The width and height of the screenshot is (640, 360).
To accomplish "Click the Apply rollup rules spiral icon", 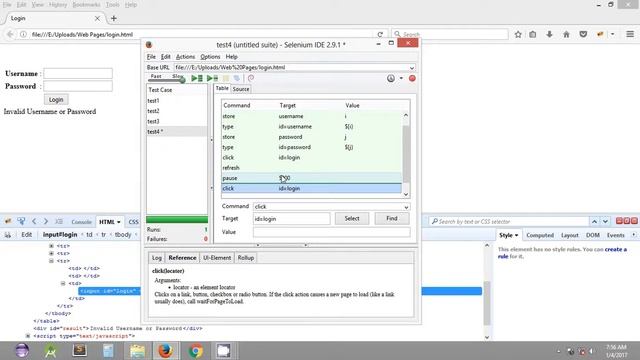I will click(x=251, y=78).
